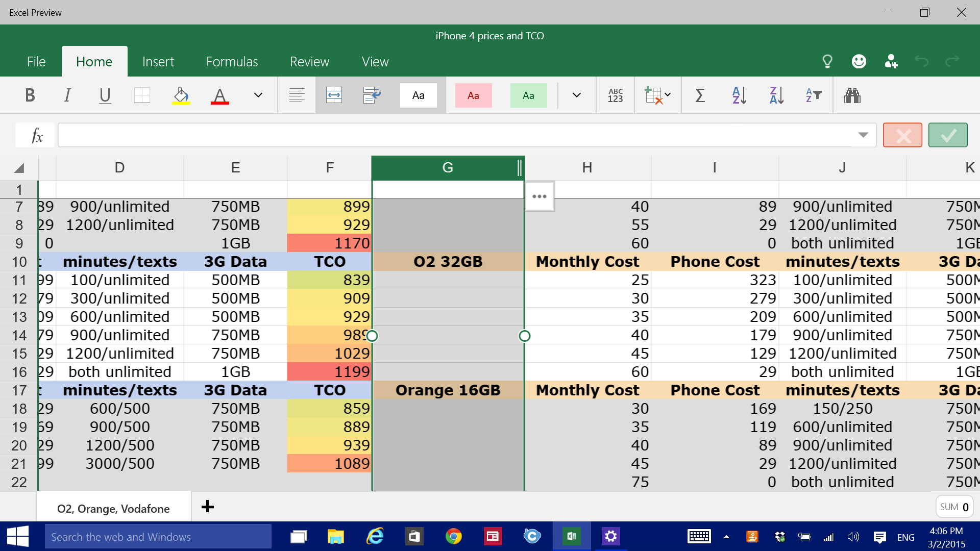
Task: Launch Internet Explorer from the taskbar
Action: coord(375,537)
